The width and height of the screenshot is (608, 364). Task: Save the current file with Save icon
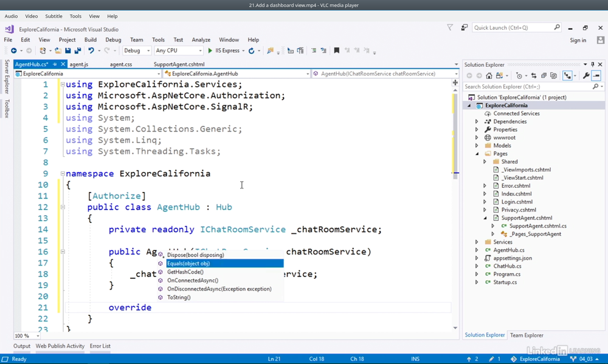(68, 51)
